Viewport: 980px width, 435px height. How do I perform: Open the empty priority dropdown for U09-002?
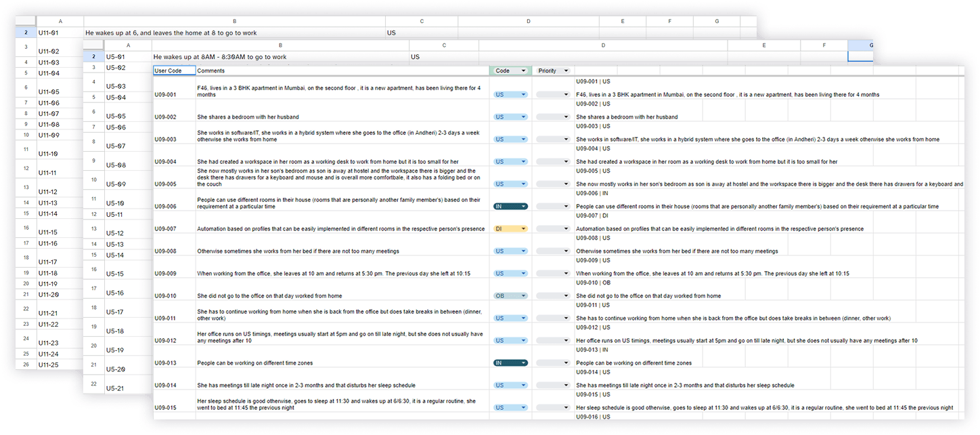553,117
